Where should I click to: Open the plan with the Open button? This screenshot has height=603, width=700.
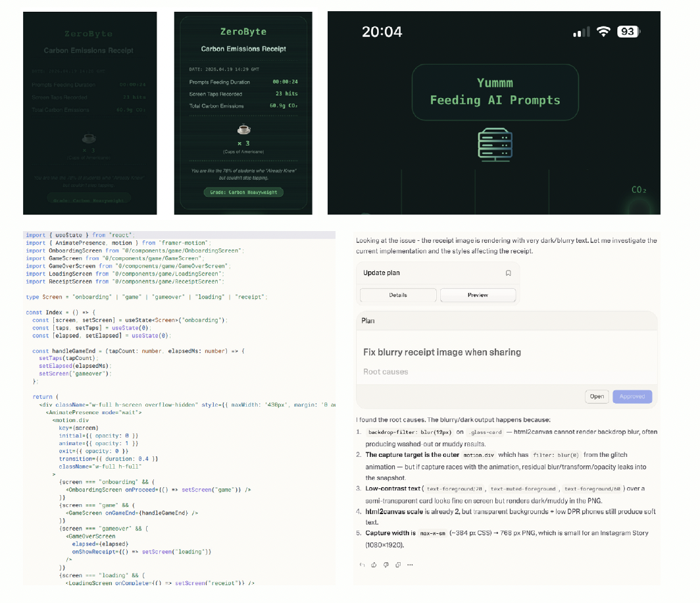tap(597, 396)
